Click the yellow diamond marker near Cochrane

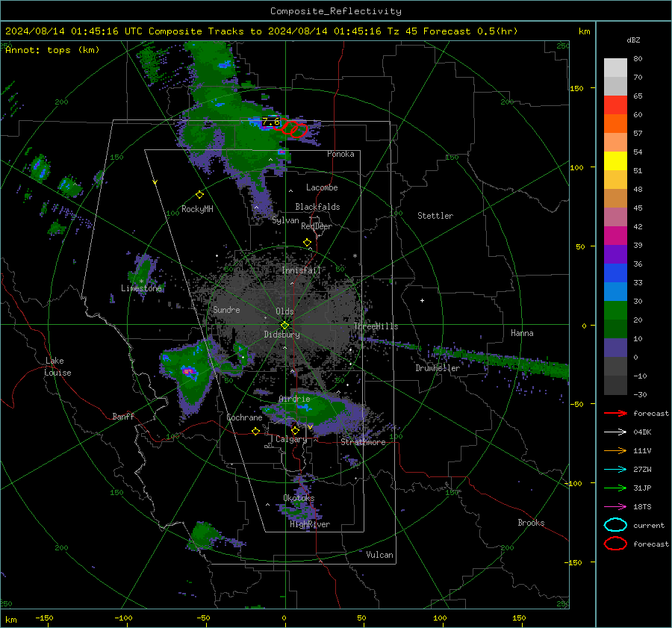(x=255, y=431)
